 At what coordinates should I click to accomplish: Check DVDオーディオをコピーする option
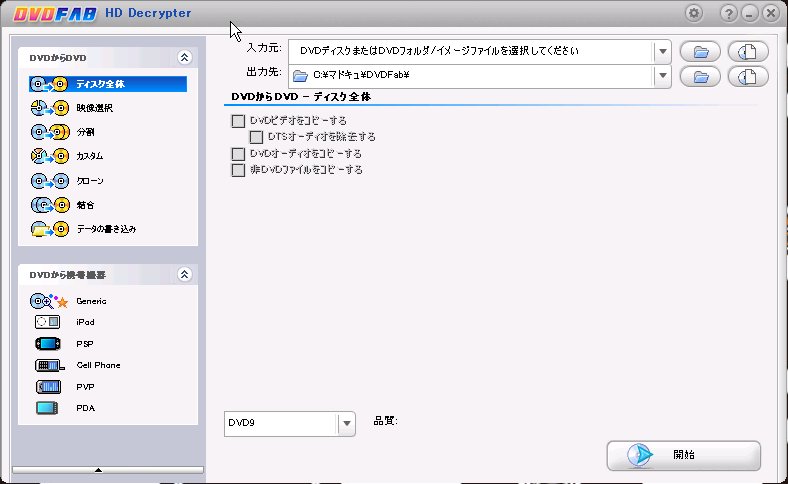coord(238,154)
